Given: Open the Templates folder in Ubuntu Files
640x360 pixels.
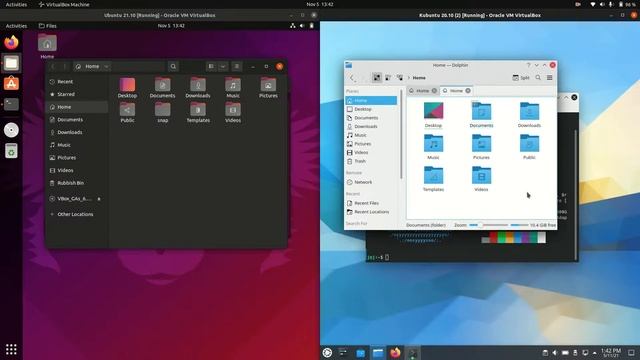Looking at the screenshot, I should pos(198,113).
